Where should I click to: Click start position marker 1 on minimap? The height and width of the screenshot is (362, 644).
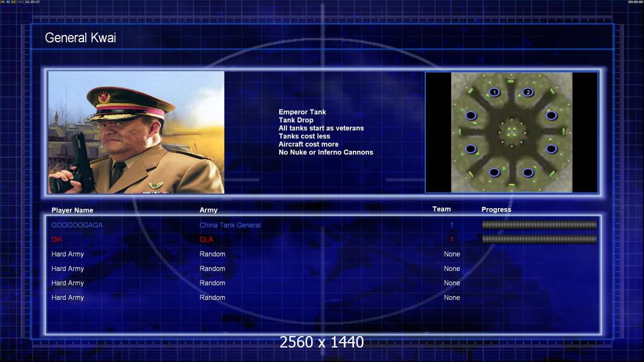click(495, 92)
